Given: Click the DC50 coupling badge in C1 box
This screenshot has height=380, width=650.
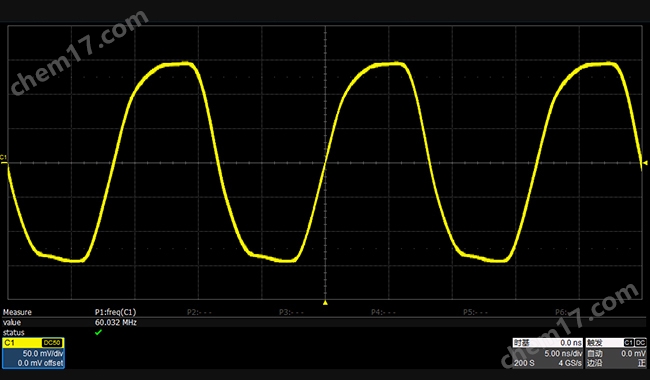Looking at the screenshot, I should click(52, 343).
